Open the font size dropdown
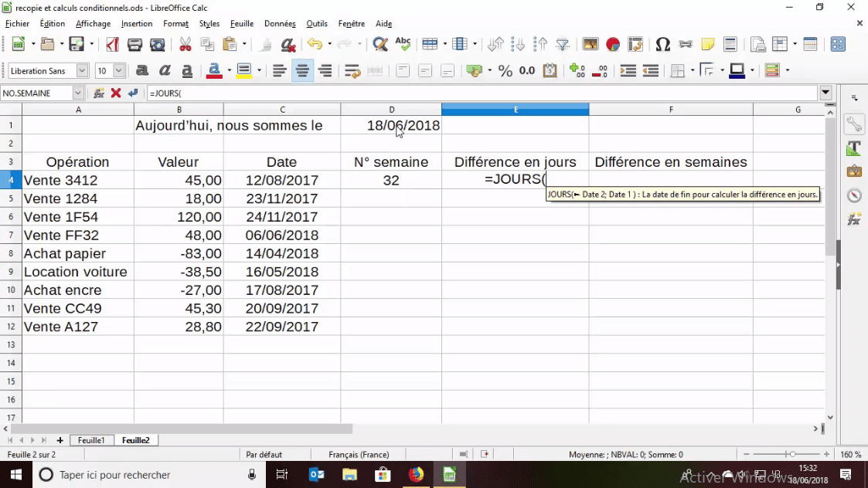Viewport: 868px width, 488px height. tap(118, 70)
